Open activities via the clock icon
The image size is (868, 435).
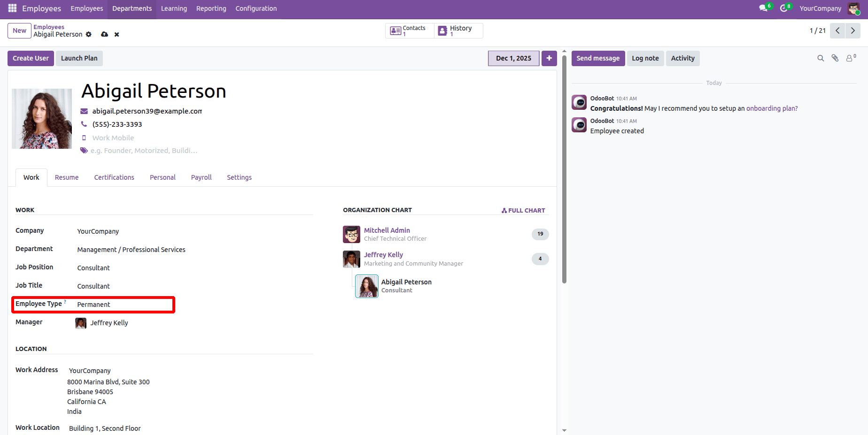pos(783,8)
